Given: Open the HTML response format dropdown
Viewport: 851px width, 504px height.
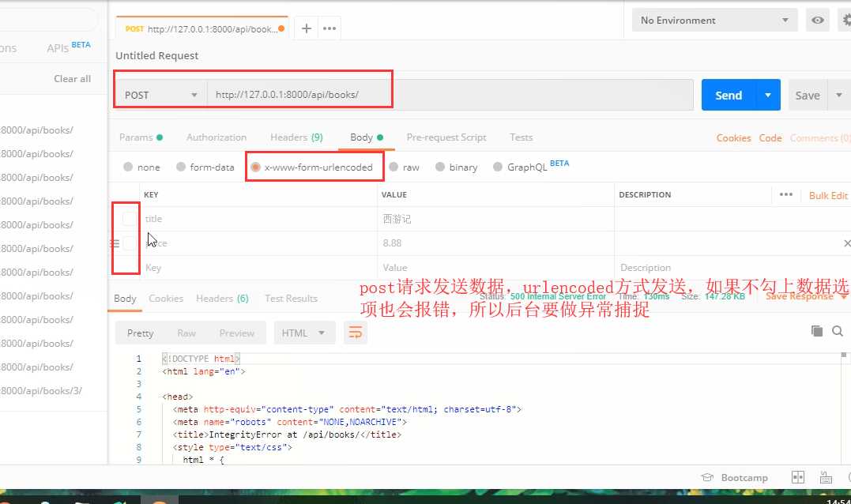Looking at the screenshot, I should click(x=303, y=333).
